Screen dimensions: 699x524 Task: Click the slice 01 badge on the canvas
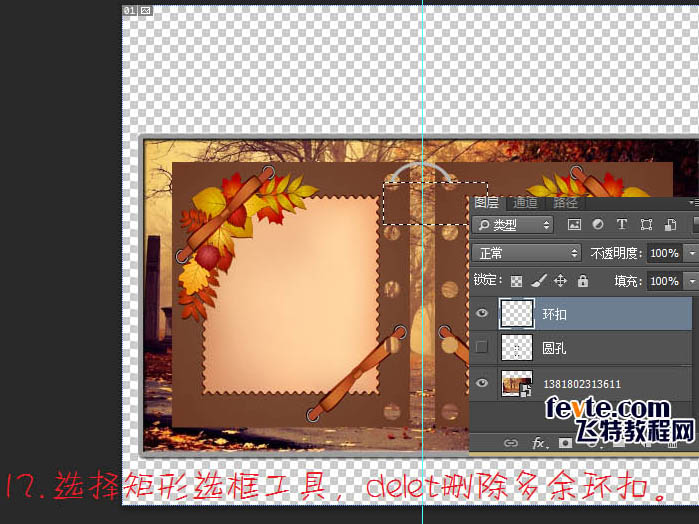tap(130, 10)
